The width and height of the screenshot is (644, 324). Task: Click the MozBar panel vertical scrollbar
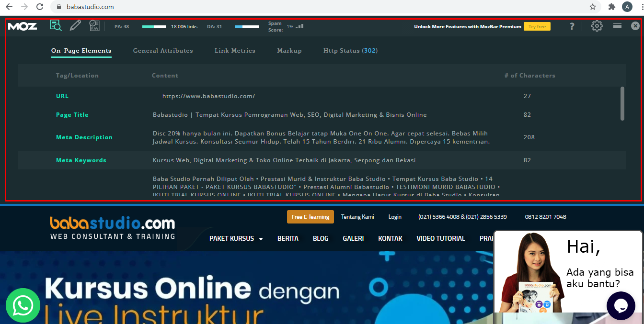622,103
